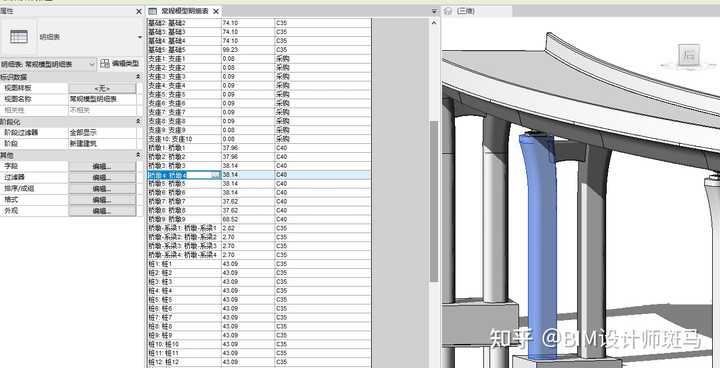
Task: Select the 支座10: 支座10 cell
Action: [x=185, y=139]
